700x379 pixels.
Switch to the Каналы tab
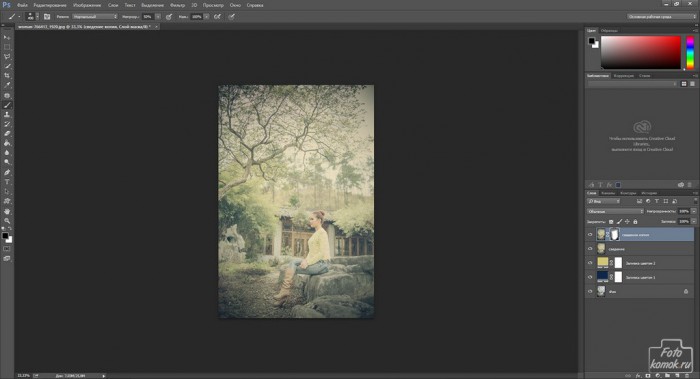click(x=608, y=193)
